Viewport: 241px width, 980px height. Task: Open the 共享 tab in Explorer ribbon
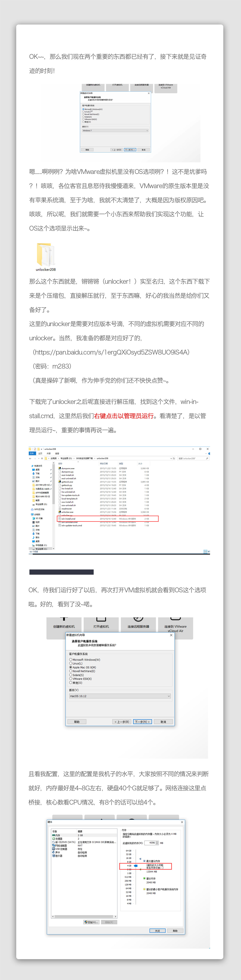pyautogui.click(x=49, y=453)
